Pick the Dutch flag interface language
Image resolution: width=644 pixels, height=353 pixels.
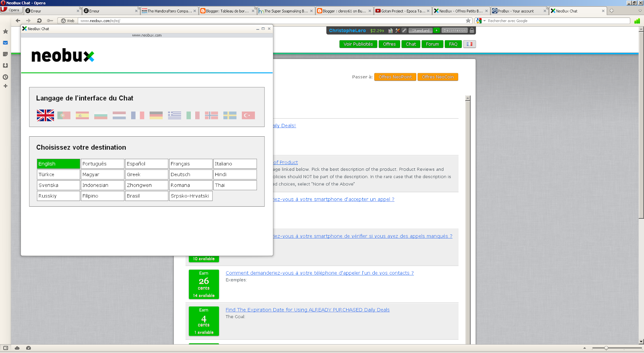[119, 115]
